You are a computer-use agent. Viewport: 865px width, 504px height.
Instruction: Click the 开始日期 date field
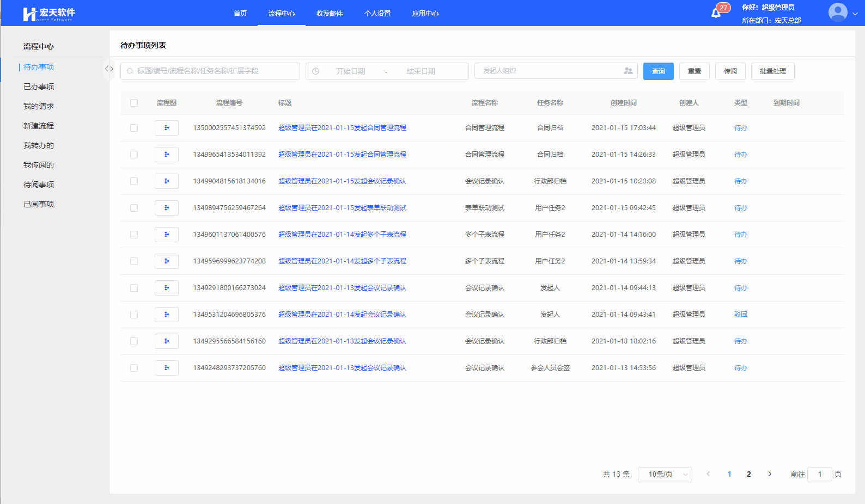(350, 71)
